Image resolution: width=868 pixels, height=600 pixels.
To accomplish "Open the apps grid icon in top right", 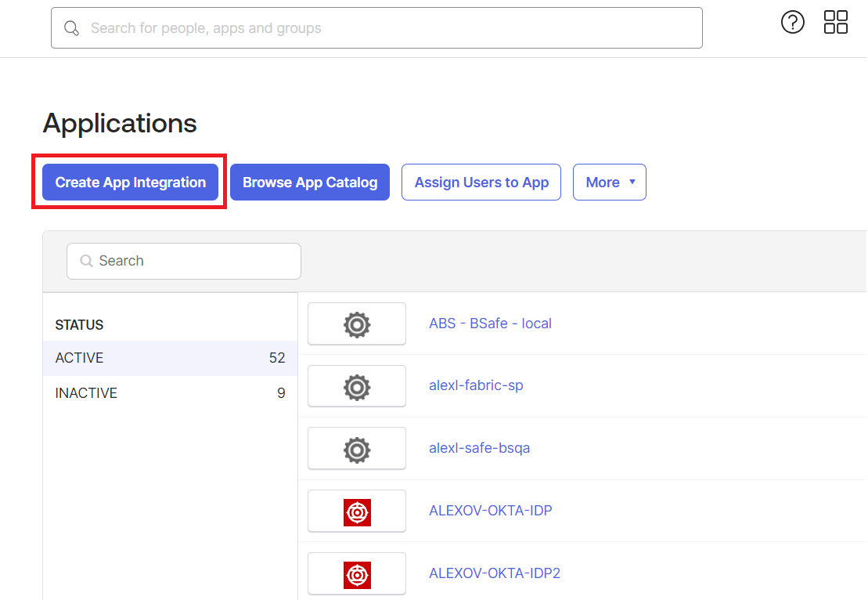I will 835,22.
